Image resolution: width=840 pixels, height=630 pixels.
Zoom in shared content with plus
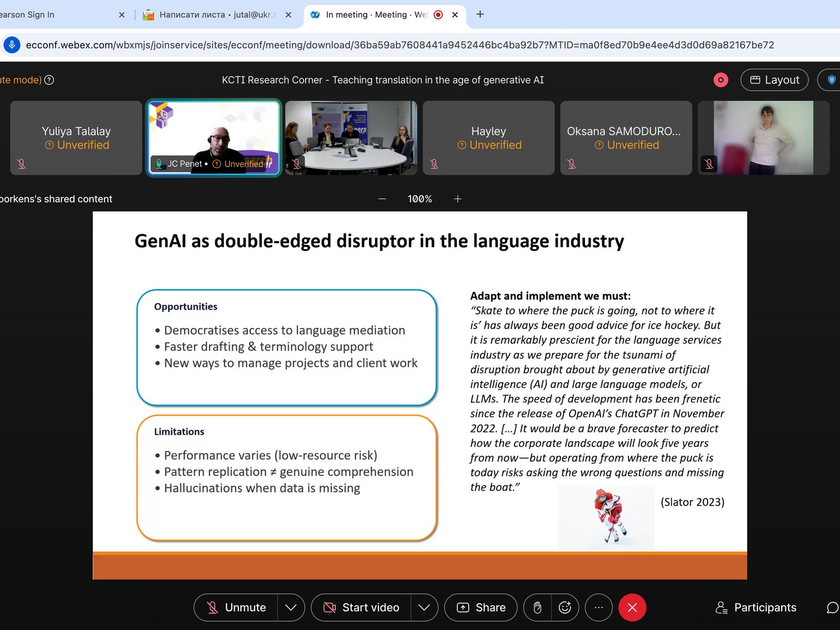458,199
